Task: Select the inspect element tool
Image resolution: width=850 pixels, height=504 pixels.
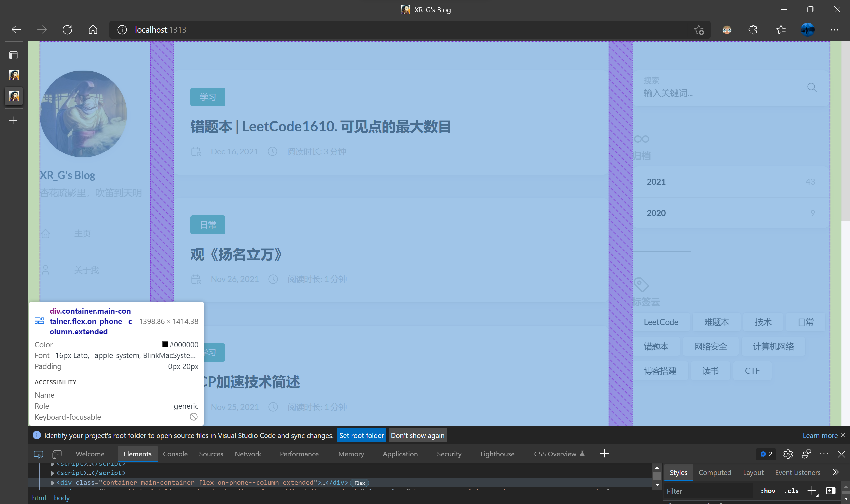Action: click(38, 454)
